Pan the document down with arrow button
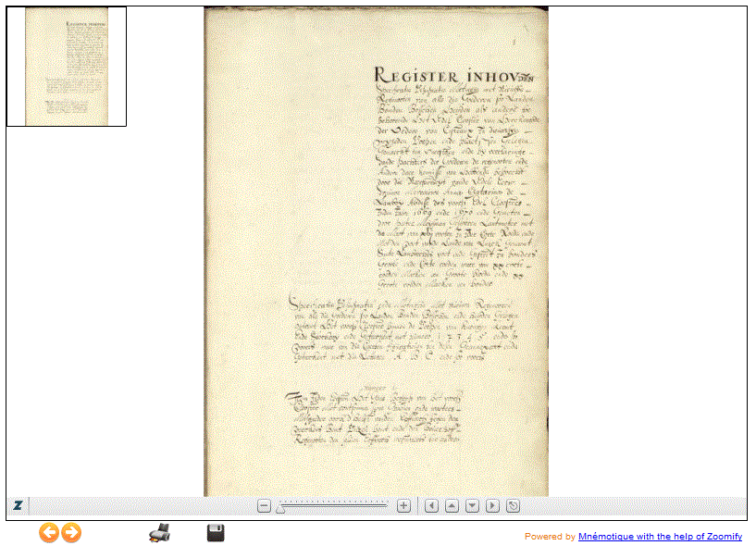The width and height of the screenshot is (756, 558). point(472,505)
